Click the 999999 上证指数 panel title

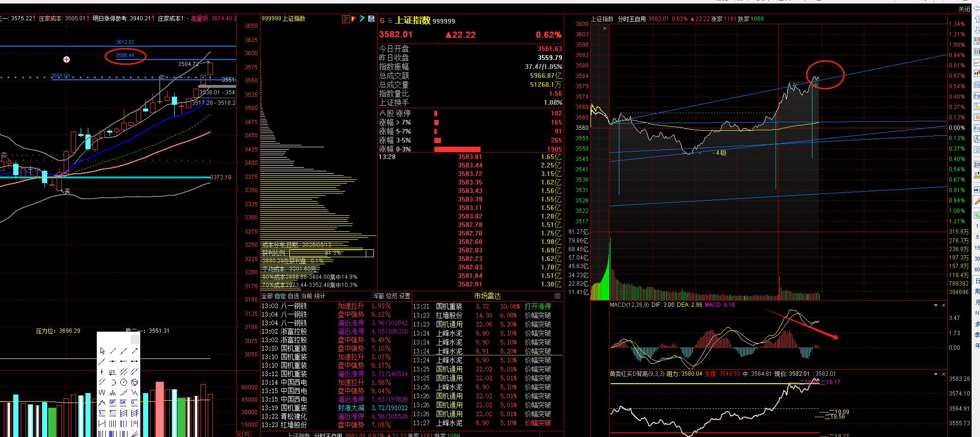[283, 18]
